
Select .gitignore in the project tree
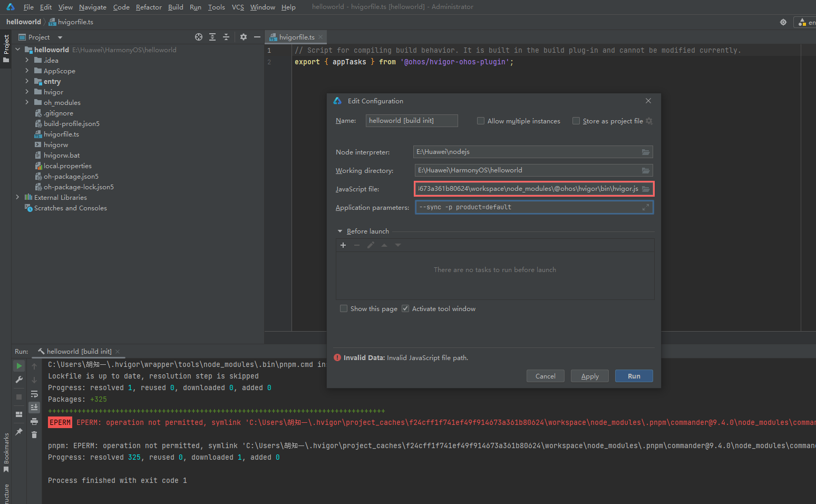pyautogui.click(x=59, y=113)
